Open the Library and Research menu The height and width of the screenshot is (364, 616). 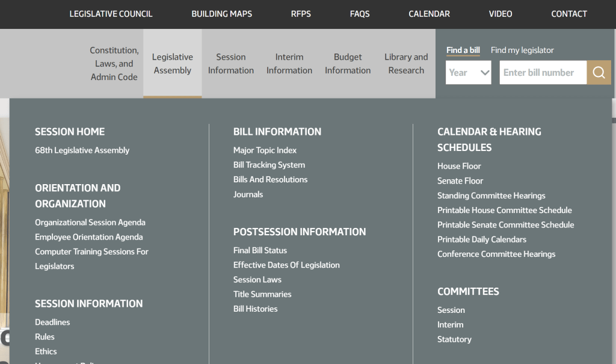pos(406,64)
